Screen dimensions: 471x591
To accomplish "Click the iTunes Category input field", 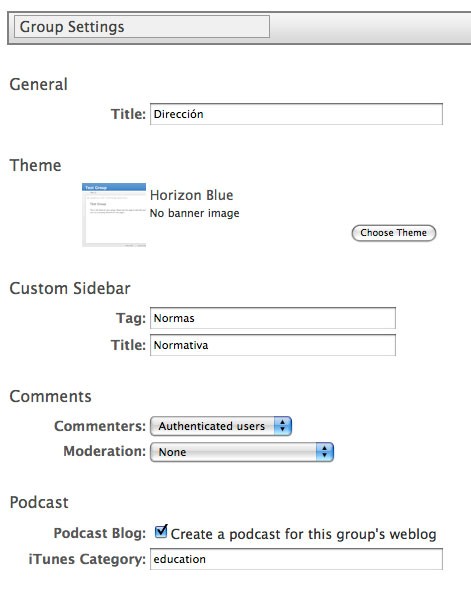I will (x=296, y=559).
